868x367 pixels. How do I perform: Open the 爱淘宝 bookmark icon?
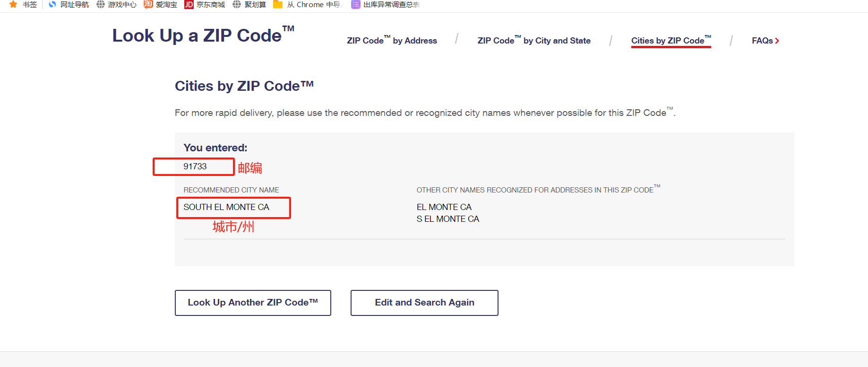point(148,4)
